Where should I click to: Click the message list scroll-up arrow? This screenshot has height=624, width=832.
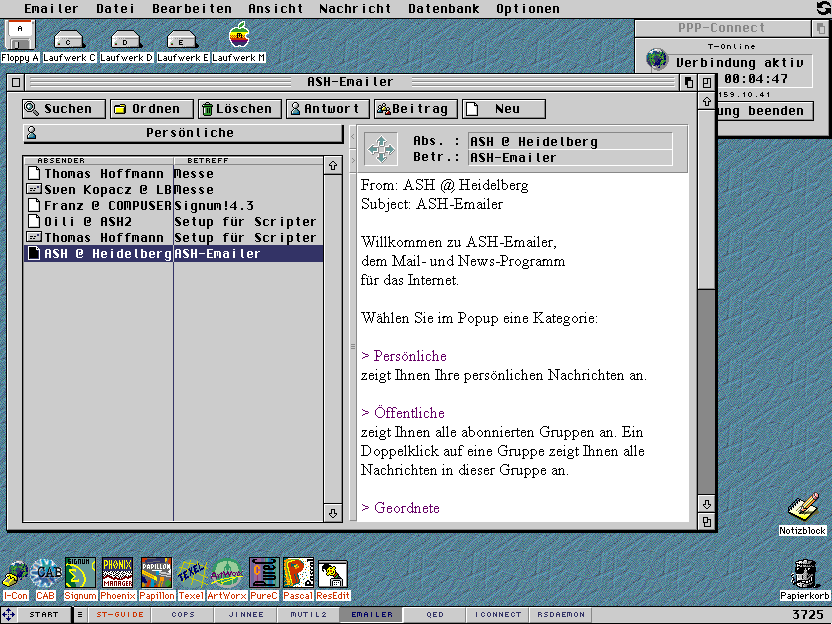(x=333, y=165)
